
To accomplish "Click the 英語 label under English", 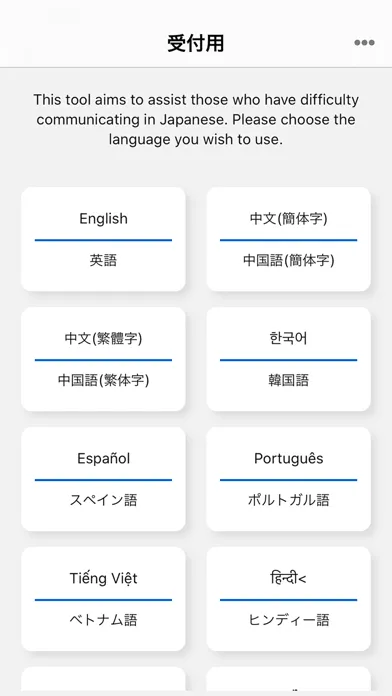I will pyautogui.click(x=103, y=261).
